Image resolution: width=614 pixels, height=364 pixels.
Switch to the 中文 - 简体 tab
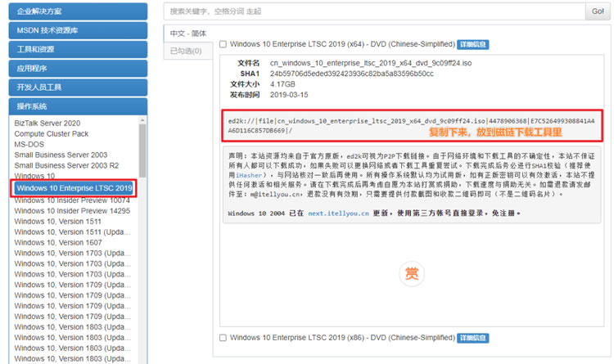188,34
